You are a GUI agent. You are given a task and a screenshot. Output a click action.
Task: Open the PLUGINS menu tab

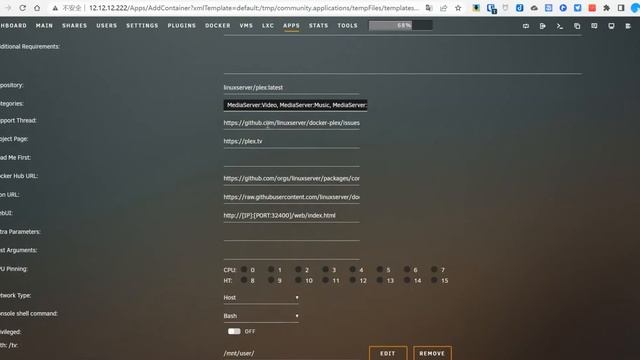(182, 25)
